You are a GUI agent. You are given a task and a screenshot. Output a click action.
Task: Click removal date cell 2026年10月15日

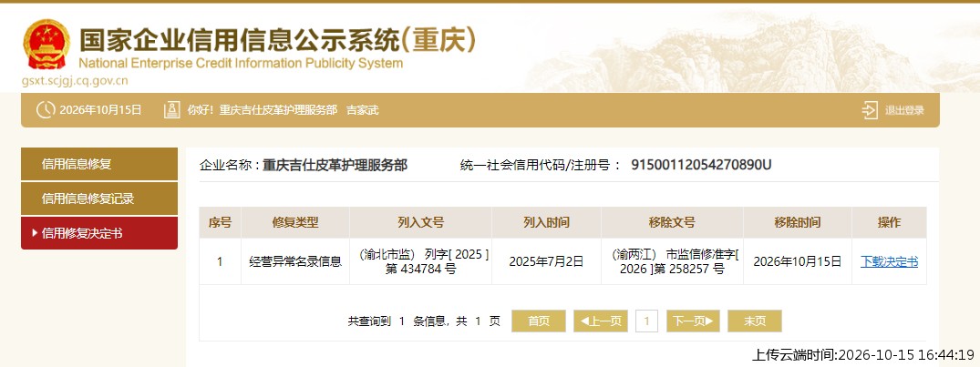[x=798, y=261]
